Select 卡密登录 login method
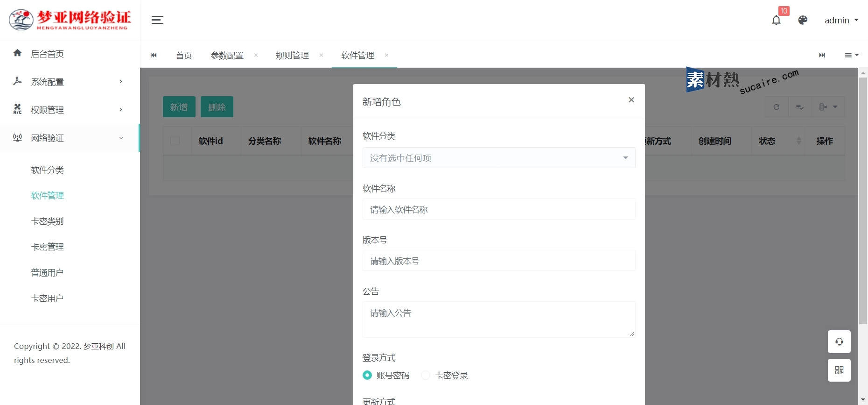 426,375
